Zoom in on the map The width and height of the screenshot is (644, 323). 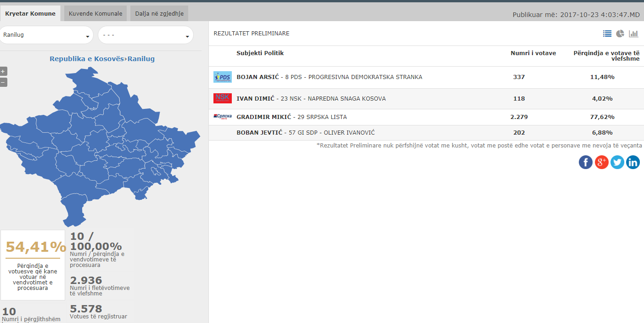tap(3, 71)
